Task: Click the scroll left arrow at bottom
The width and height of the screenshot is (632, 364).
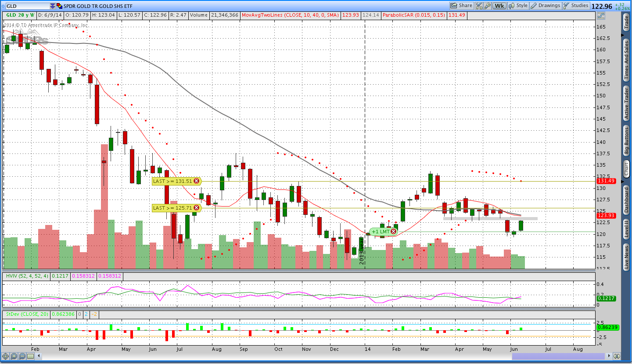Action: point(38,356)
